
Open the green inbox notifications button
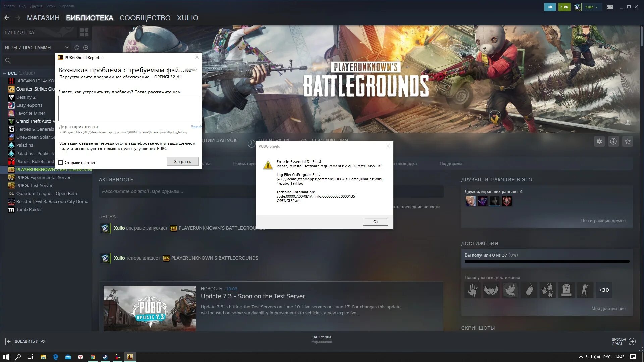(x=564, y=7)
